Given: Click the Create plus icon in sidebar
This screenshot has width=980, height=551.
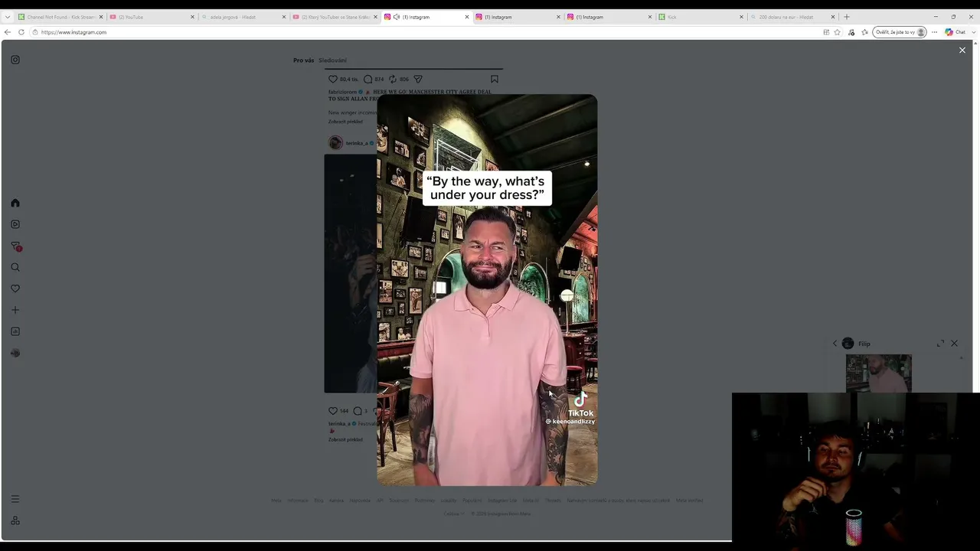Looking at the screenshot, I should click(15, 310).
